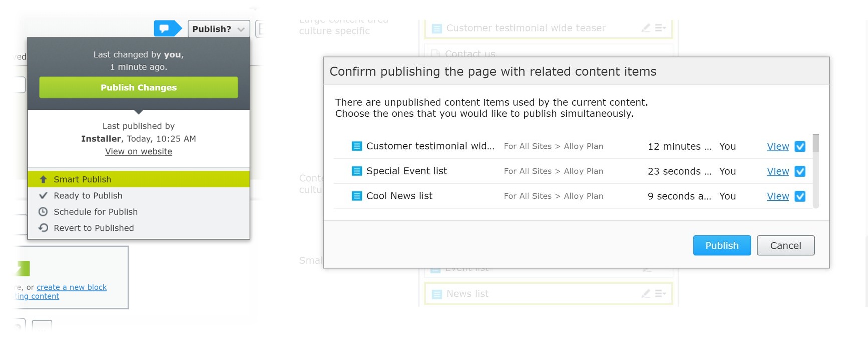Viewport: 868px width, 360px height.
Task: Uncheck the Customer testimonial wide teaser checkbox
Action: (800, 146)
